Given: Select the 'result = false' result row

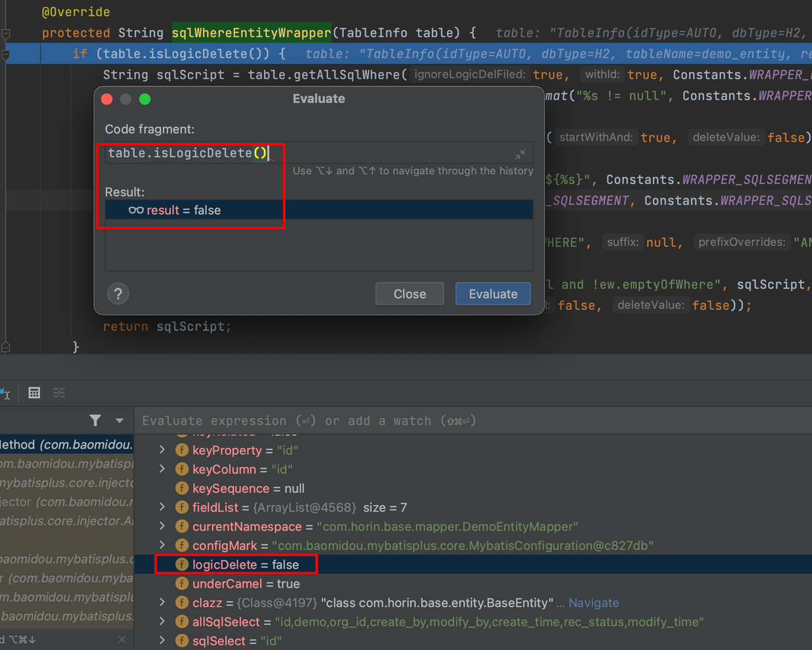Looking at the screenshot, I should pyautogui.click(x=319, y=210).
